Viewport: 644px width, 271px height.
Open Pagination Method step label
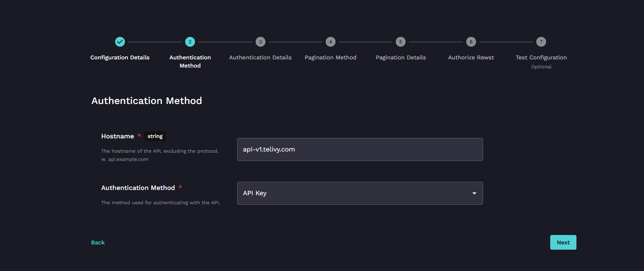click(331, 57)
